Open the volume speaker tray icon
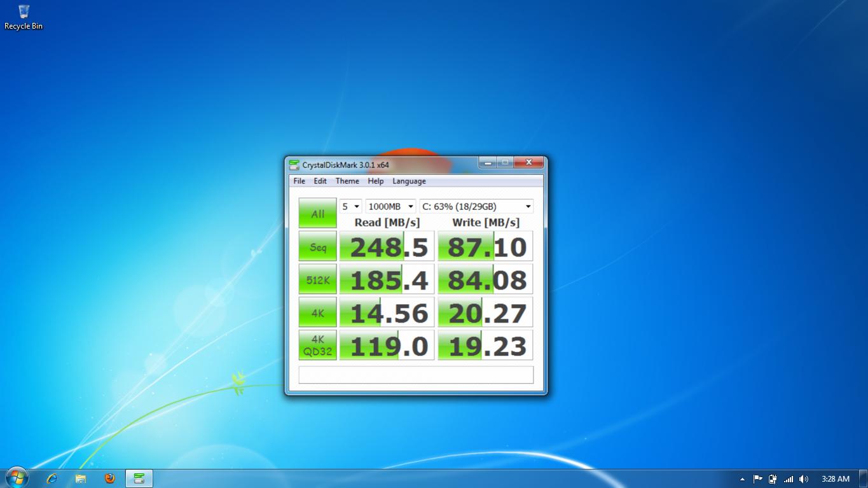Viewport: 868px width, 488px height. tap(804, 479)
